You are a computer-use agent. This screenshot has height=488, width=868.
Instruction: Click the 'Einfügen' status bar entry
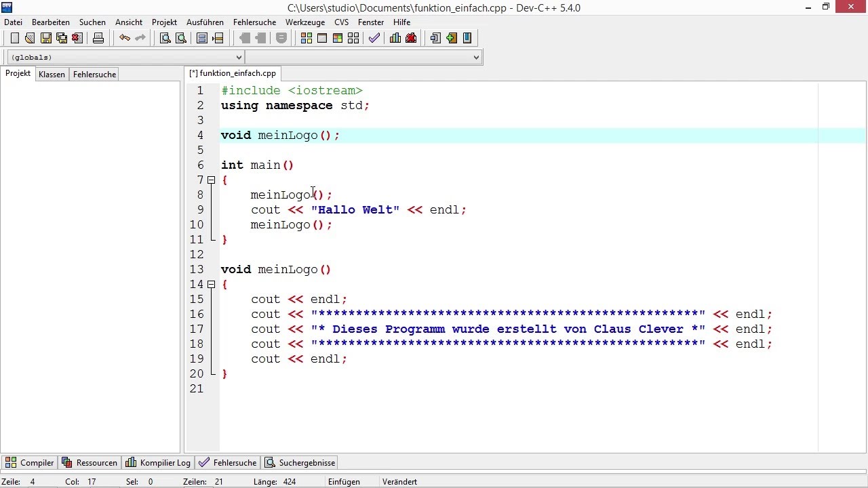(x=344, y=482)
